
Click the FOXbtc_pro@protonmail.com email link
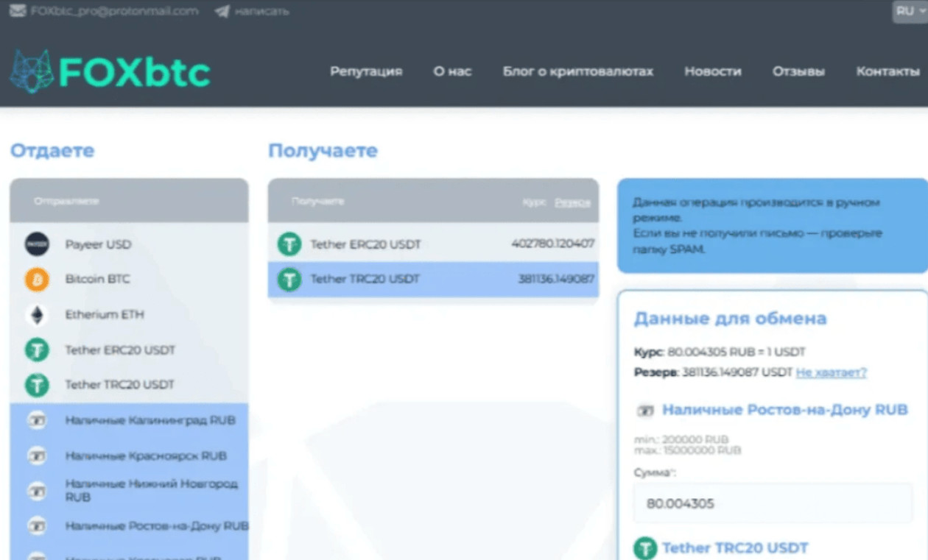(114, 11)
